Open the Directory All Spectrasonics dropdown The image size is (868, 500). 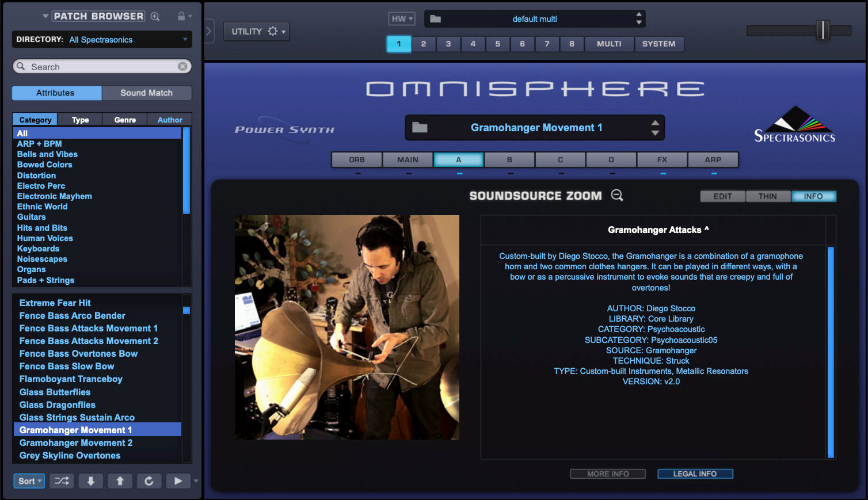[x=102, y=39]
